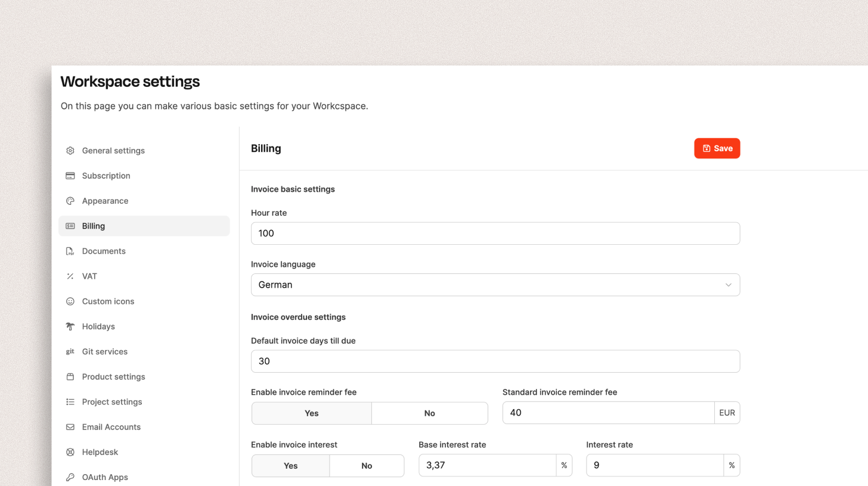
Task: Open Email Accounts settings
Action: pyautogui.click(x=111, y=427)
